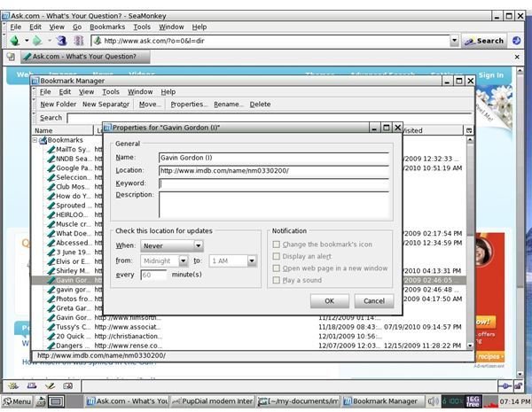Viewport: 532px width, 412px height.
Task: Open the Bookmarks menu in SeaMonkey
Action: click(107, 27)
